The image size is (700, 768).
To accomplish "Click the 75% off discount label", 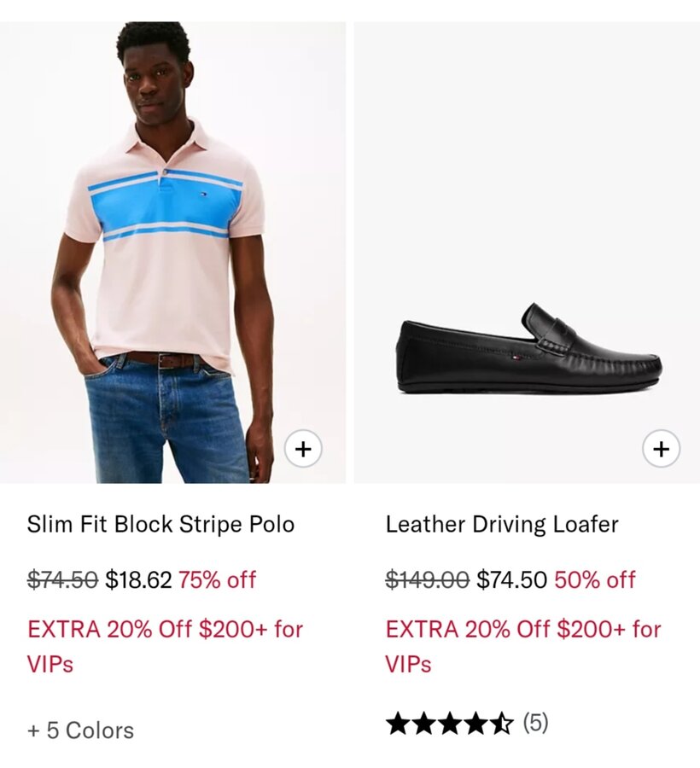I will point(218,580).
